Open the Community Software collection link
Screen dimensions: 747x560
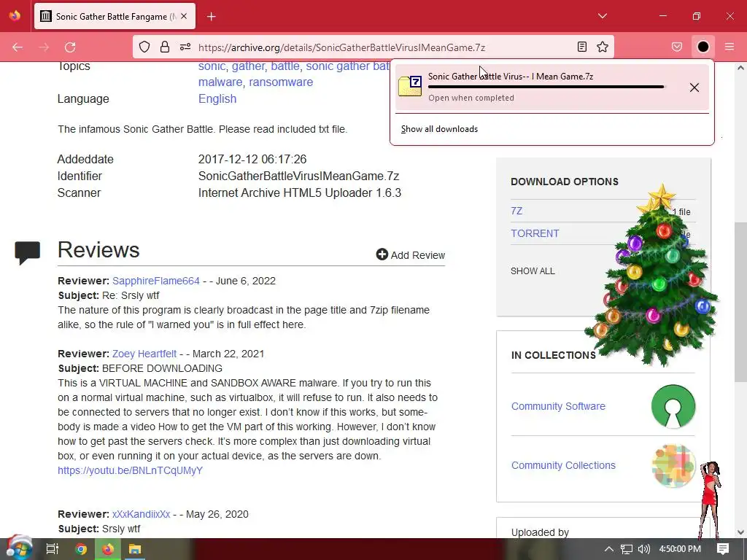pos(558,406)
